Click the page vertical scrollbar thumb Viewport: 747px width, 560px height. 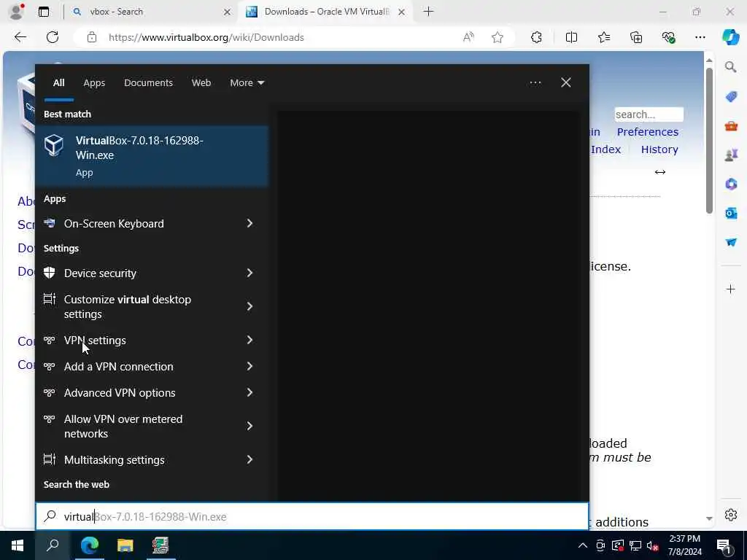709,141
